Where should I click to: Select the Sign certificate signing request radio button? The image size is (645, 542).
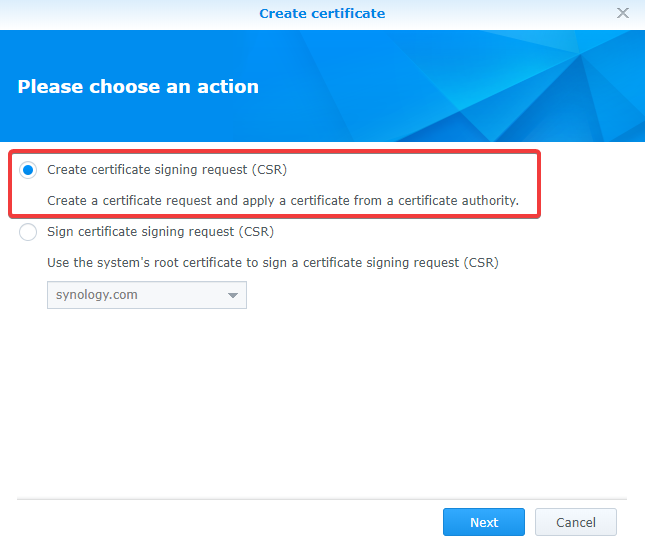click(28, 232)
